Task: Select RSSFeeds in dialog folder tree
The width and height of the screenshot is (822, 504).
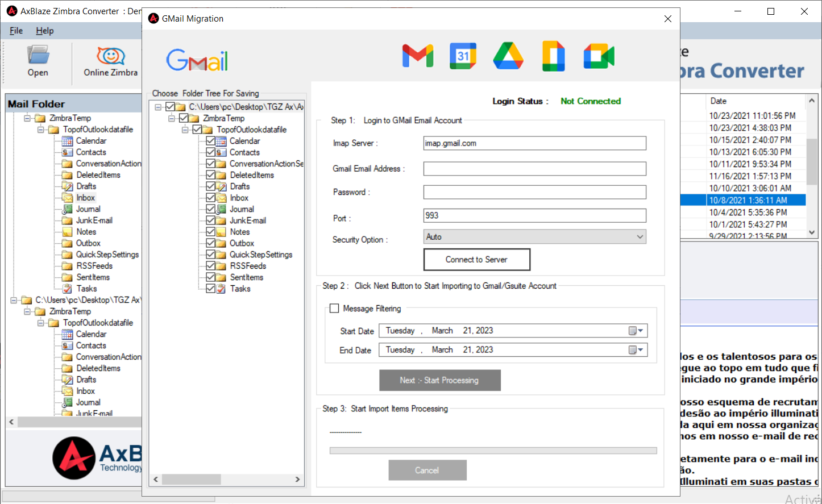Action: [x=248, y=266]
